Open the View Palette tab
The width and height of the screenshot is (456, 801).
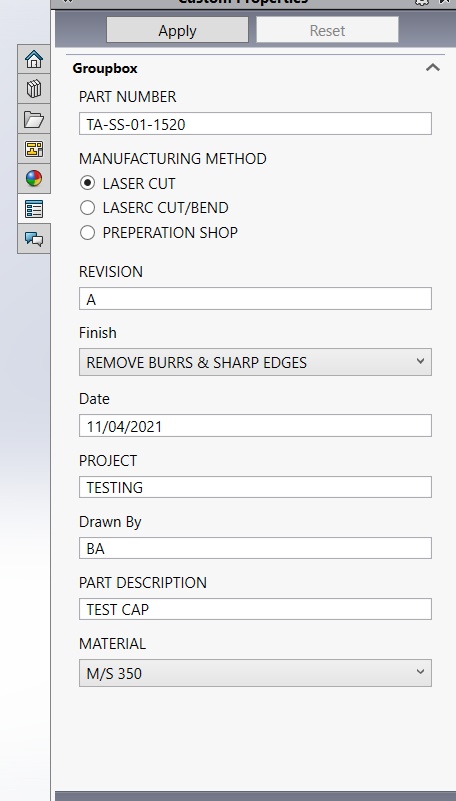[34, 149]
